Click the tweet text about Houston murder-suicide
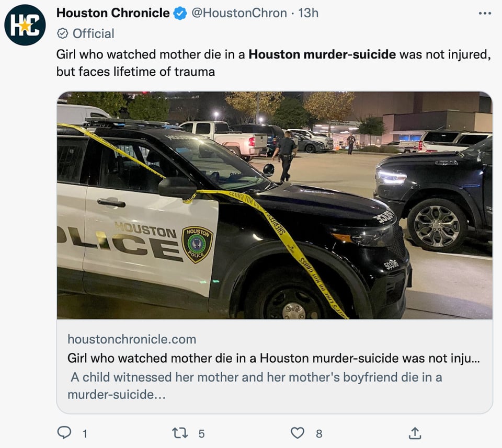Viewport: 502px width, 448px height. click(x=273, y=63)
